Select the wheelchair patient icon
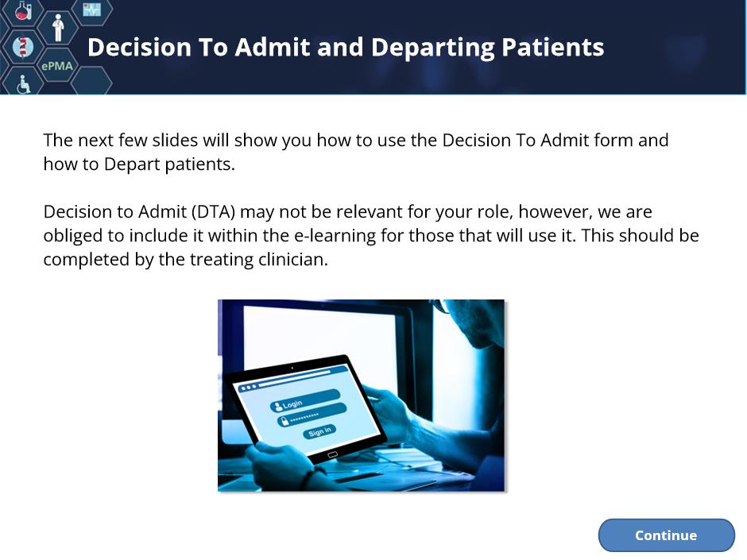Image resolution: width=747 pixels, height=560 pixels. point(23,84)
